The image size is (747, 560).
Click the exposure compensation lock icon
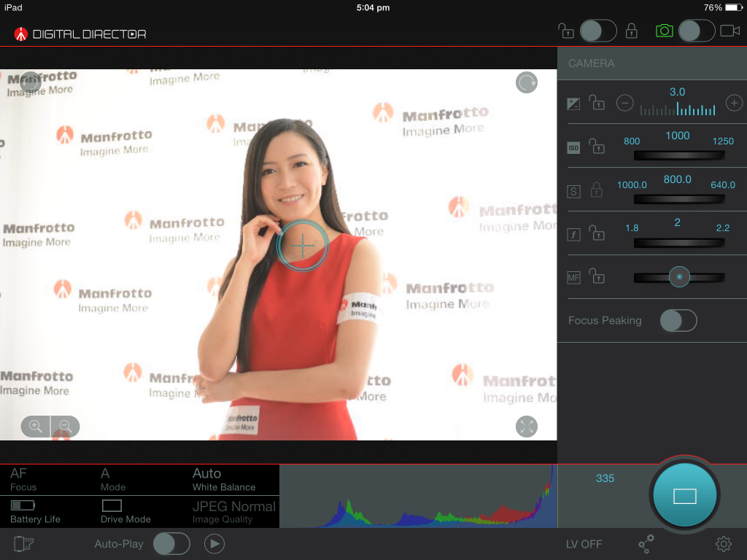(597, 103)
